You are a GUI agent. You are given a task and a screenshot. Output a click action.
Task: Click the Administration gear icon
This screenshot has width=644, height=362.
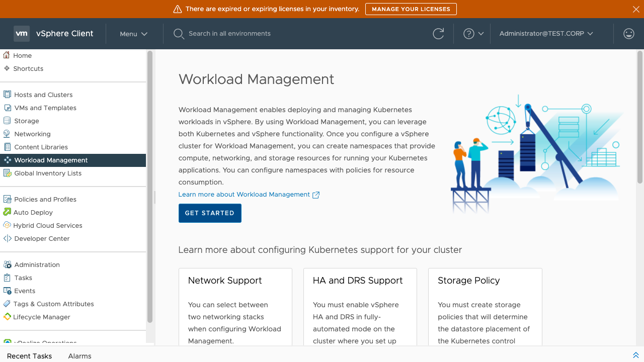tap(7, 264)
